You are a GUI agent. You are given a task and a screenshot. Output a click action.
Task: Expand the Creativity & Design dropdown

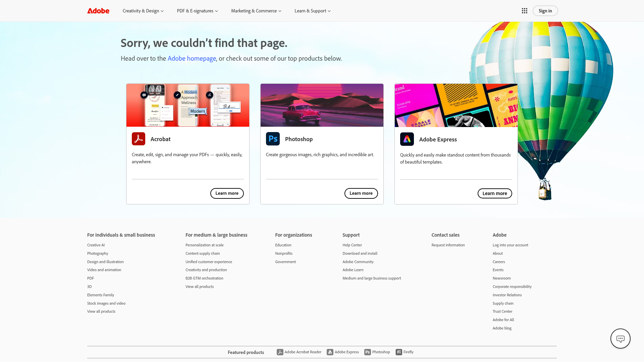tap(143, 11)
